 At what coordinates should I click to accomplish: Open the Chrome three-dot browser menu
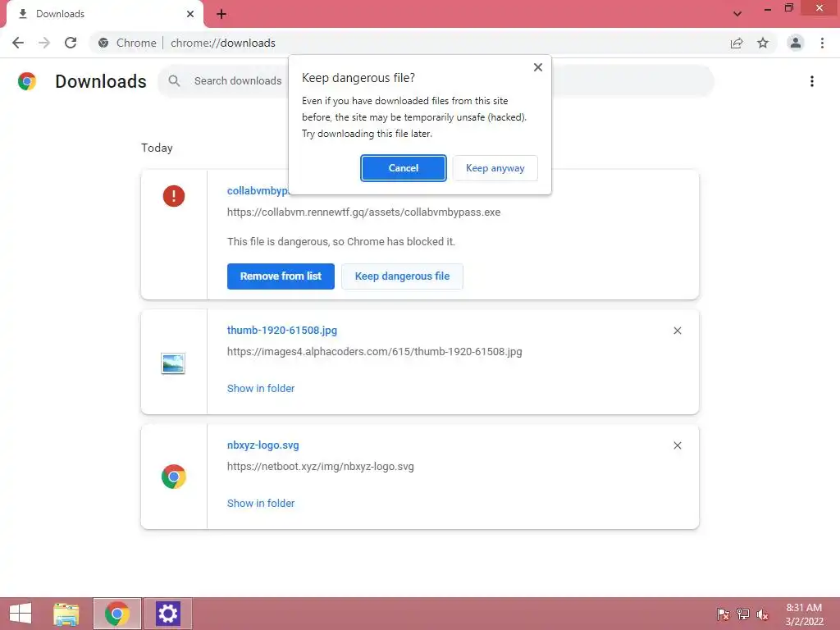(x=822, y=43)
